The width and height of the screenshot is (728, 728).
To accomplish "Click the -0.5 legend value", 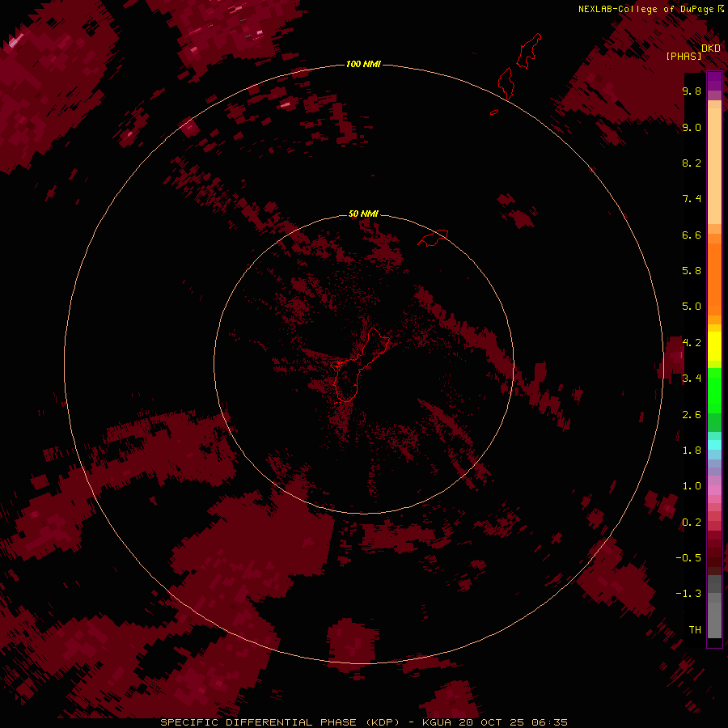I will tap(688, 558).
